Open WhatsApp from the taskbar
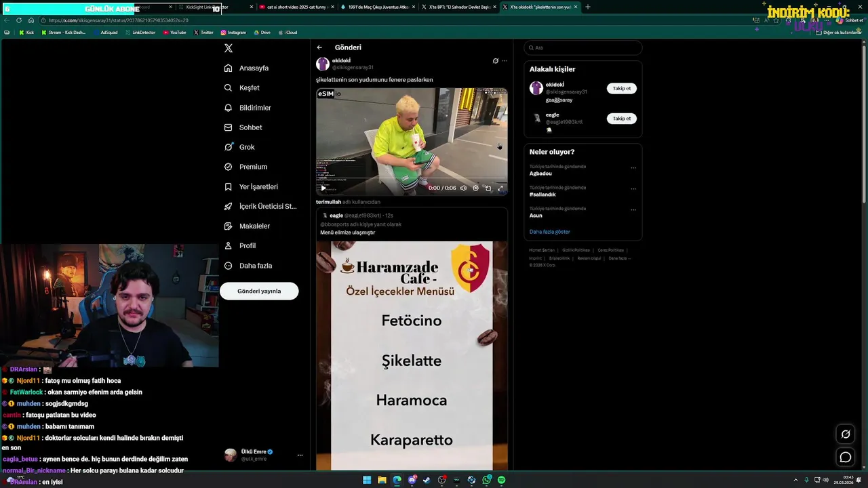The width and height of the screenshot is (868, 488). [487, 480]
